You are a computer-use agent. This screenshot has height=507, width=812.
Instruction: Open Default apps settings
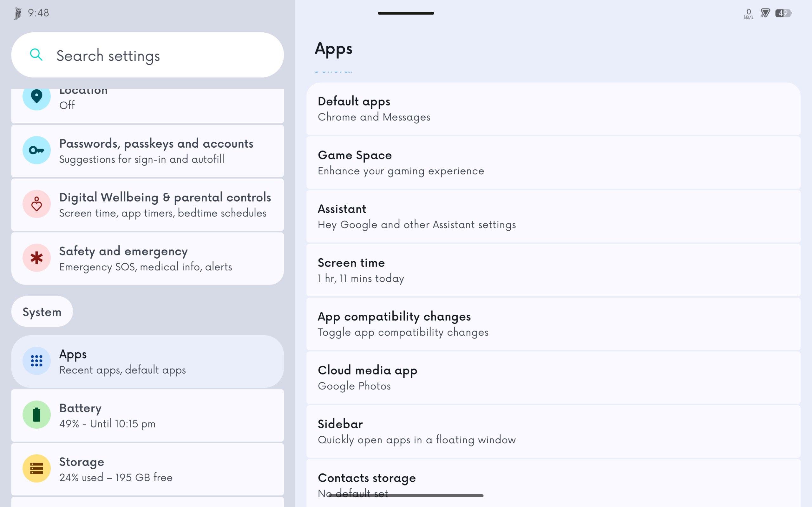coord(553,109)
